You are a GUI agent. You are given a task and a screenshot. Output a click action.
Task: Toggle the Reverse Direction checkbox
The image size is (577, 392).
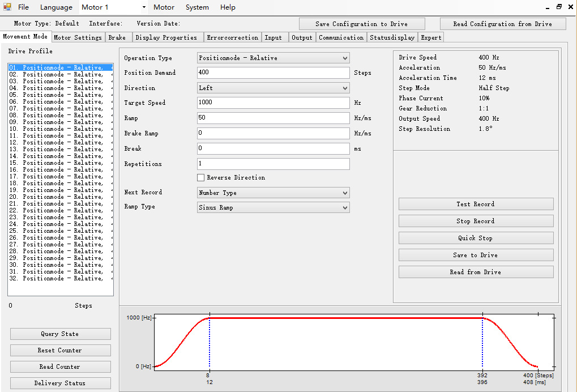tap(201, 178)
